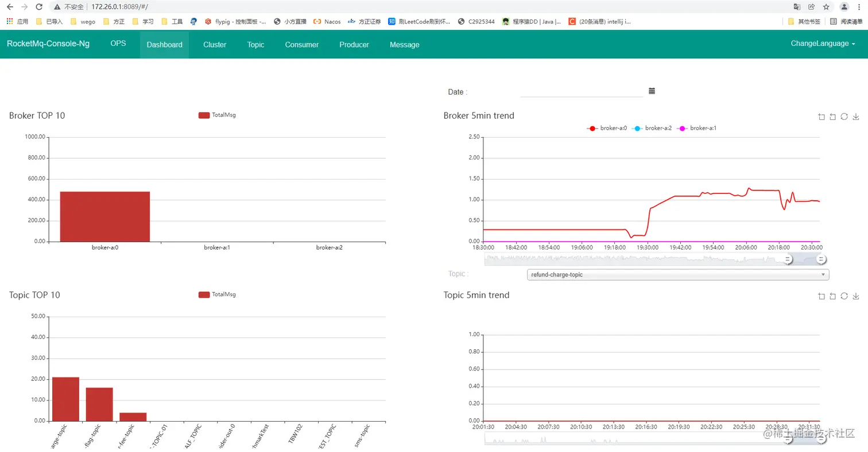Expand the ChangeLanguage menu
Screen dimensions: 868x452
pos(823,44)
